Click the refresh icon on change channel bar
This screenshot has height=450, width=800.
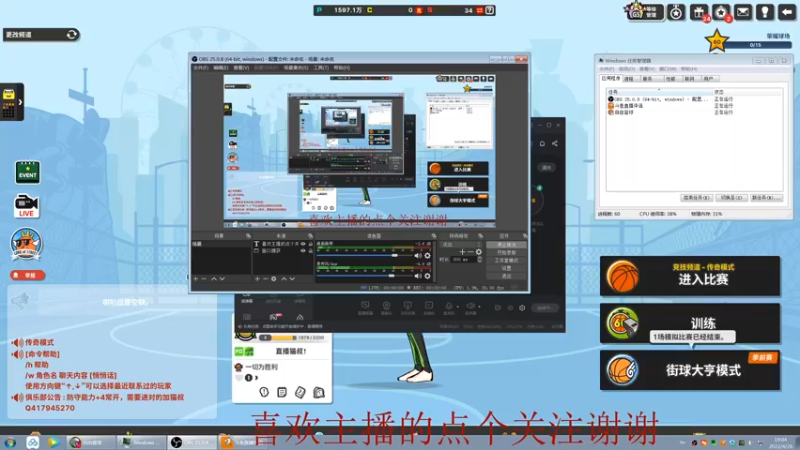pos(71,35)
